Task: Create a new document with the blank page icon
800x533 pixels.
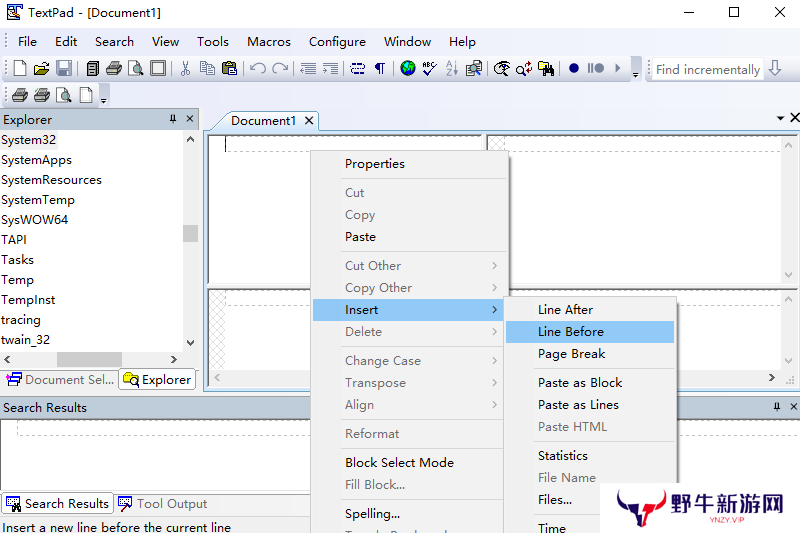Action: point(19,68)
